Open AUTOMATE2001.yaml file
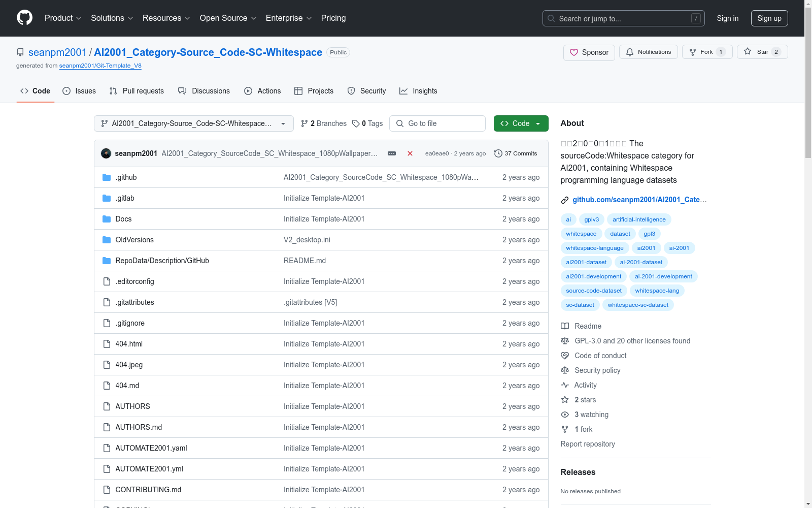The width and height of the screenshot is (812, 508). click(x=151, y=448)
